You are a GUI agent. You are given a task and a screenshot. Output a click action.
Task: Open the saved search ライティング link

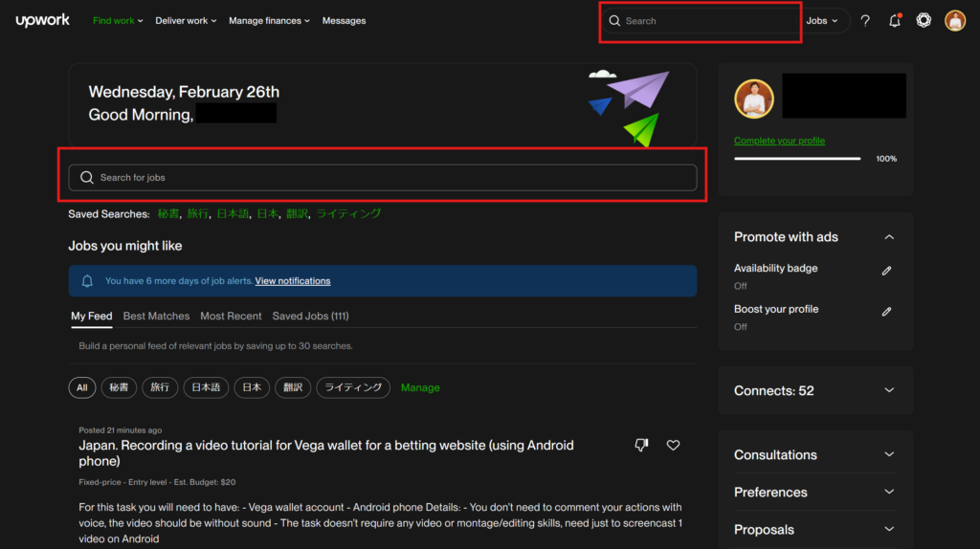tap(348, 213)
